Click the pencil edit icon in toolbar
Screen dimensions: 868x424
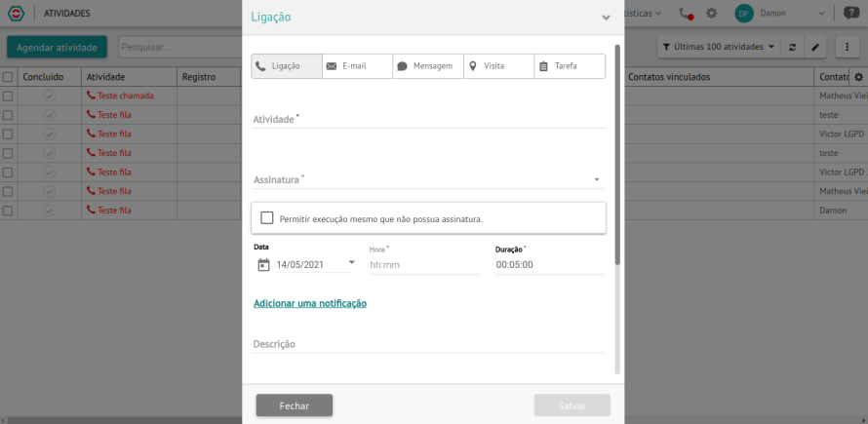click(815, 47)
